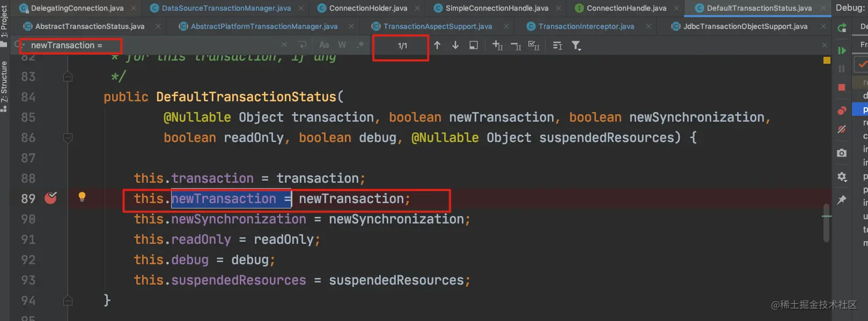Stop the debug session
This screenshot has height=321, width=868.
pyautogui.click(x=842, y=87)
